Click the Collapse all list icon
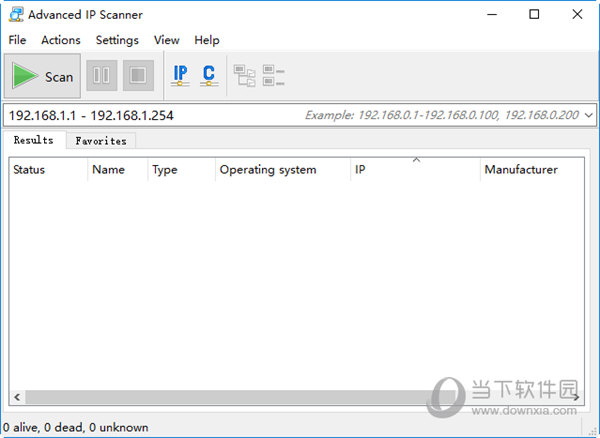 (274, 75)
